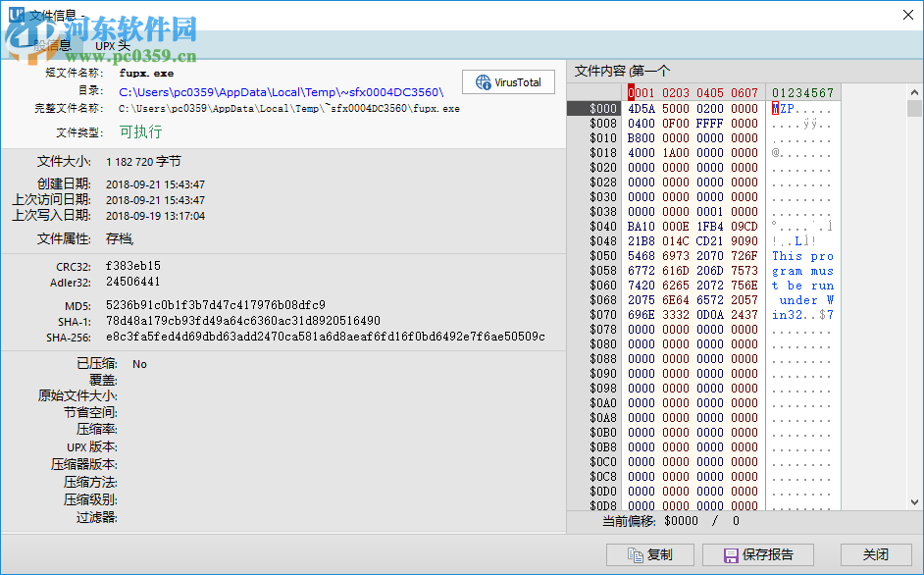Click the compressed status 'No'
Viewport: 924px width, 575px height.
coord(139,364)
